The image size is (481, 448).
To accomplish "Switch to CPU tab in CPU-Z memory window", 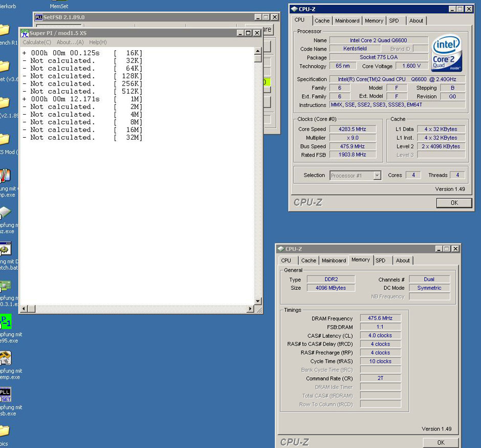I will click(286, 261).
